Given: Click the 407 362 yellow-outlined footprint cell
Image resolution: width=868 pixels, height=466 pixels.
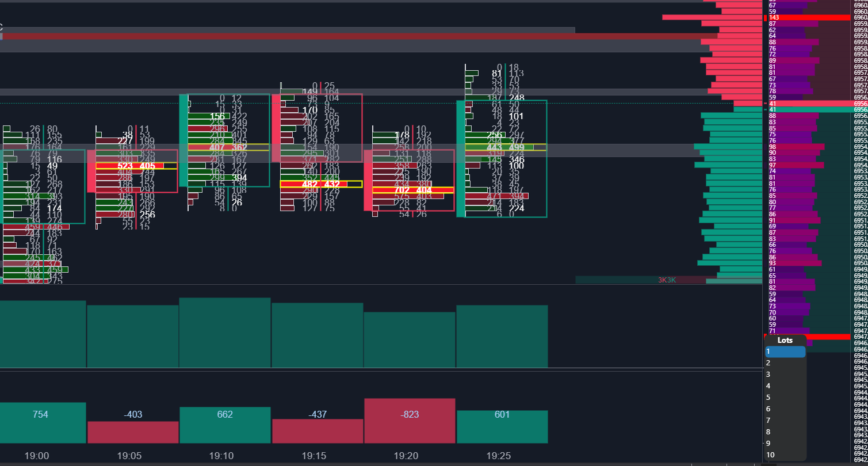Looking at the screenshot, I should 228,147.
